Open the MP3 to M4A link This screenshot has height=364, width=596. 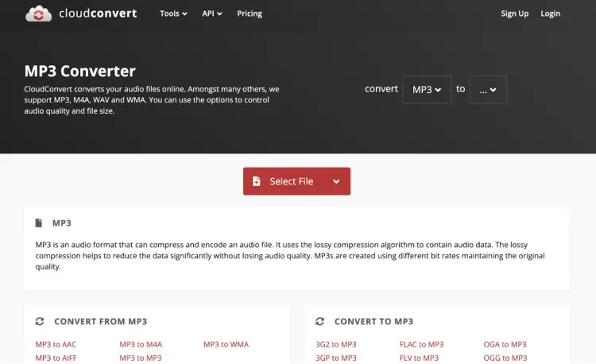[141, 344]
